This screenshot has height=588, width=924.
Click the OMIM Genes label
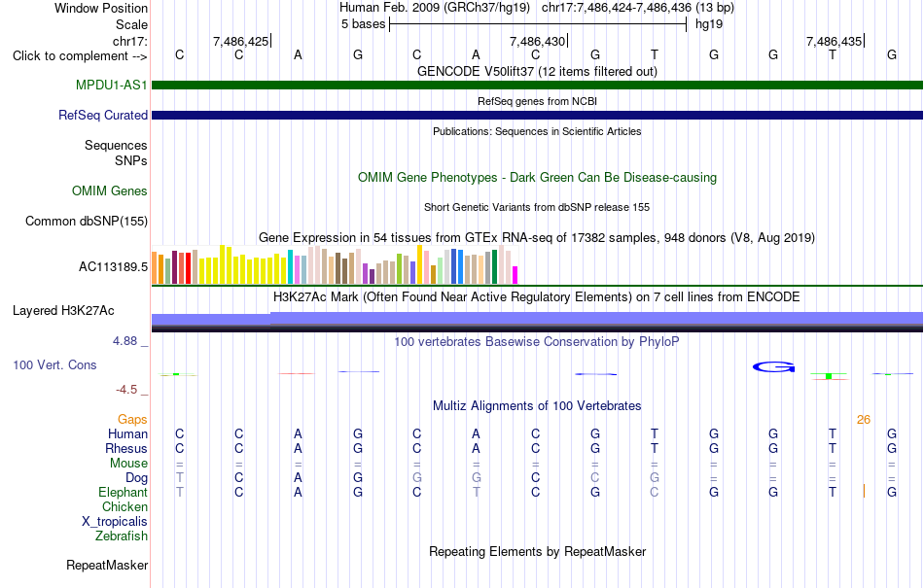tap(110, 190)
